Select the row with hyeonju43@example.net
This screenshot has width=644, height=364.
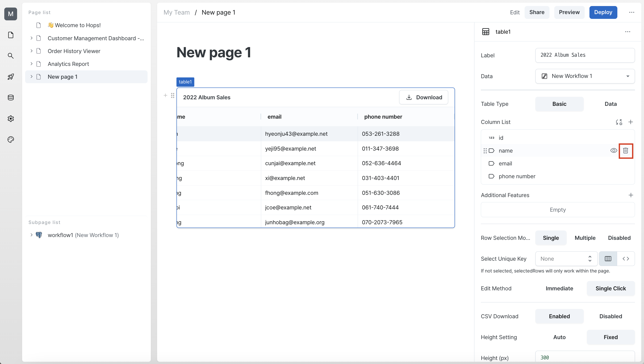click(315, 134)
